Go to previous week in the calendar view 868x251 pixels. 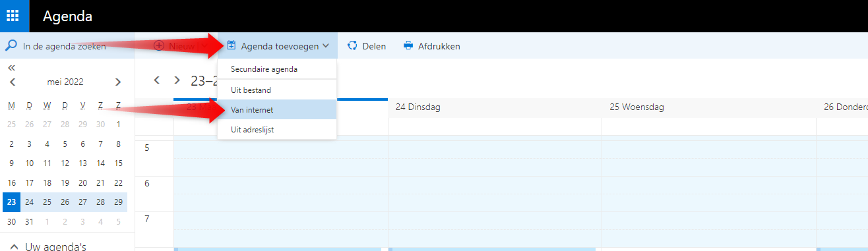[157, 80]
